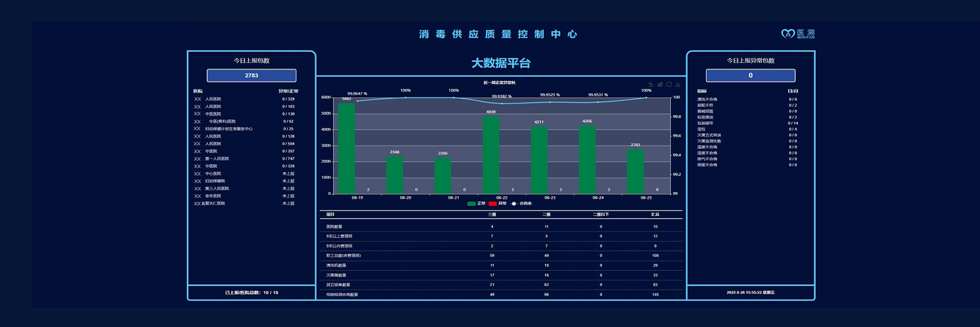Click the 2783 daily package count box
Viewport: 980px width, 327px height.
[x=251, y=75]
